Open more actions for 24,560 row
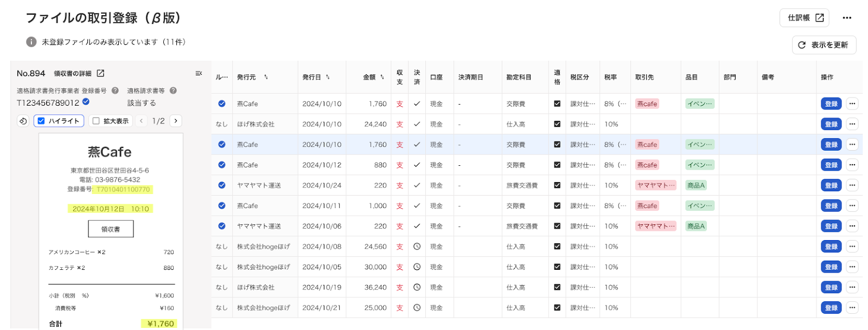 (x=852, y=247)
